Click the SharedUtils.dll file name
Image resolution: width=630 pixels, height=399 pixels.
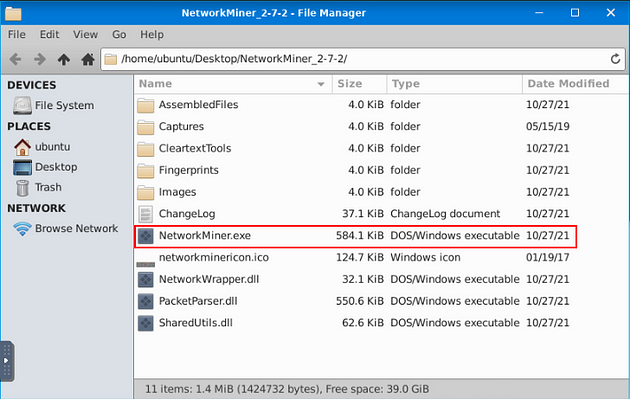pyautogui.click(x=196, y=323)
